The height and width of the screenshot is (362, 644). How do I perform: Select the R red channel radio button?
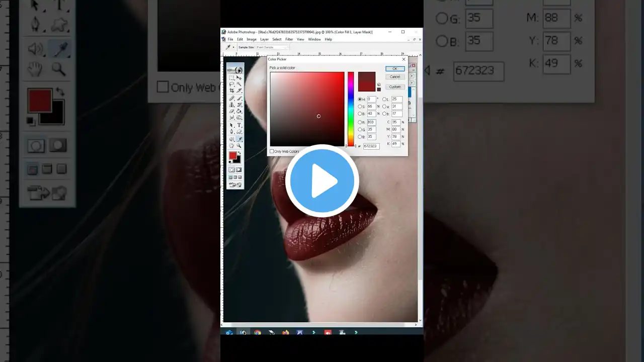pos(360,122)
